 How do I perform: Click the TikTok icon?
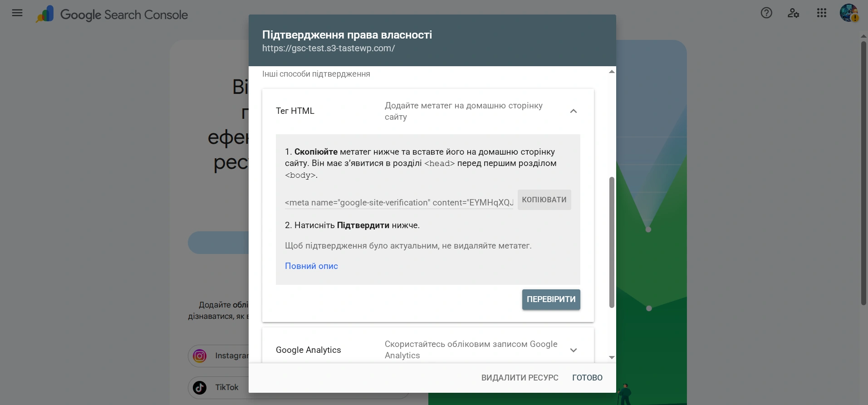(x=200, y=387)
